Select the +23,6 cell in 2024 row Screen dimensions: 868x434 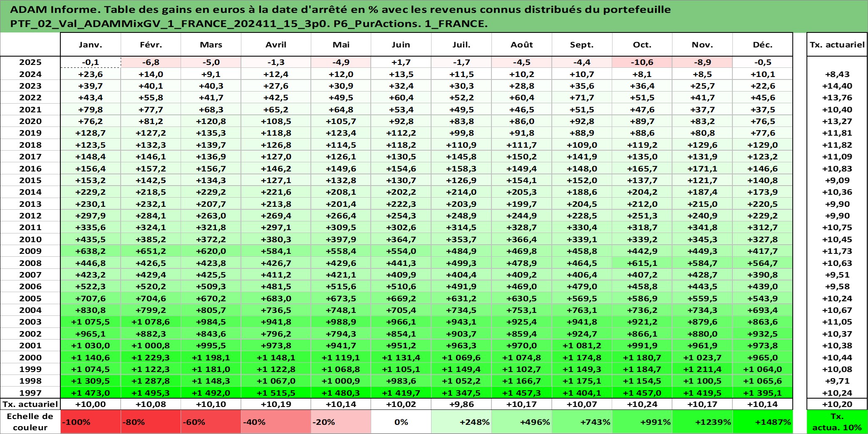91,74
